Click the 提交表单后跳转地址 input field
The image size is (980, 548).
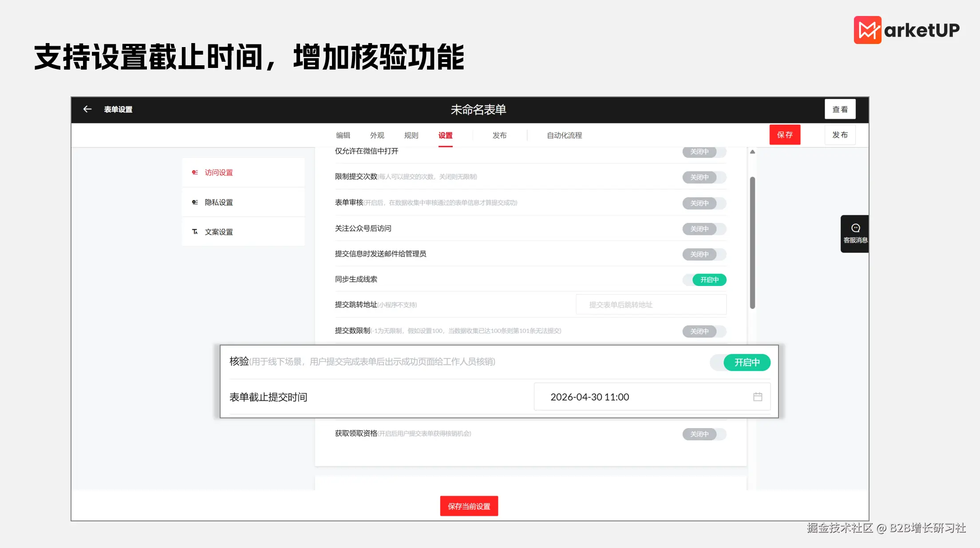coord(651,305)
